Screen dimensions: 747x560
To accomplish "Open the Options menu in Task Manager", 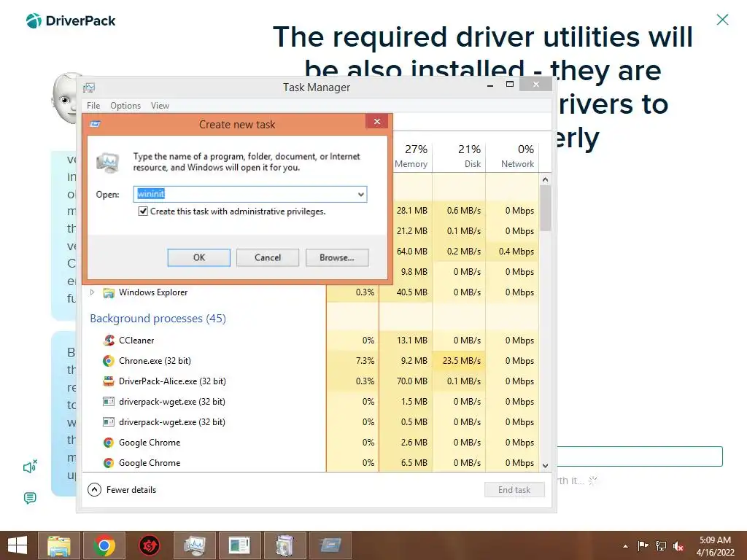I will (125, 106).
